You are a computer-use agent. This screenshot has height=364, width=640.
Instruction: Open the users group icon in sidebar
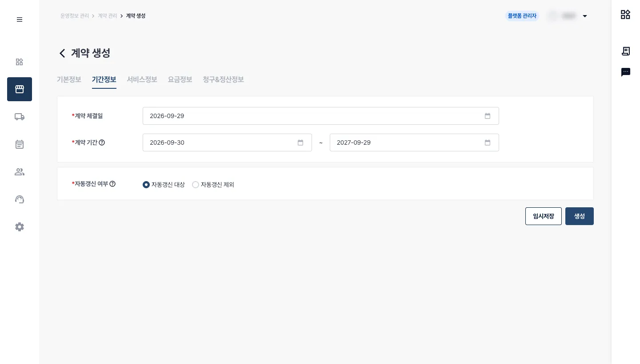[x=20, y=172]
